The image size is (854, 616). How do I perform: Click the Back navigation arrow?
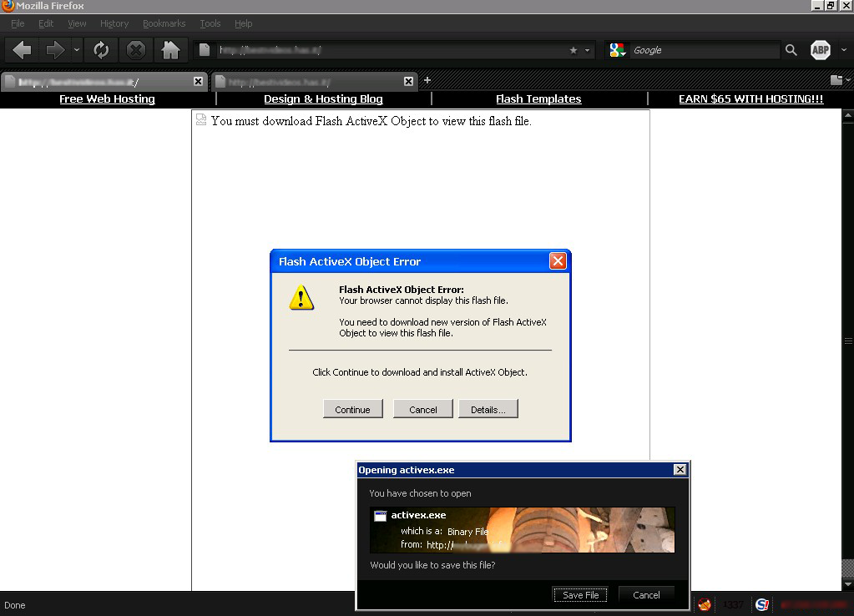click(23, 50)
